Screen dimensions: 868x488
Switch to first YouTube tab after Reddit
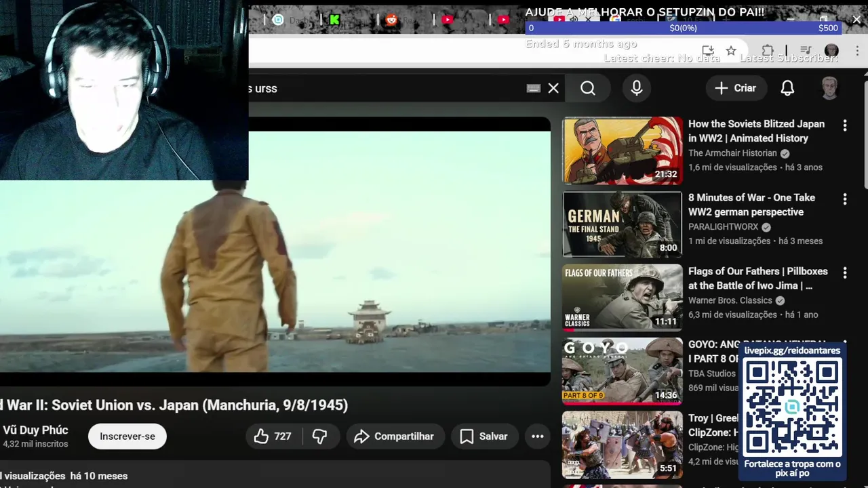(x=447, y=20)
